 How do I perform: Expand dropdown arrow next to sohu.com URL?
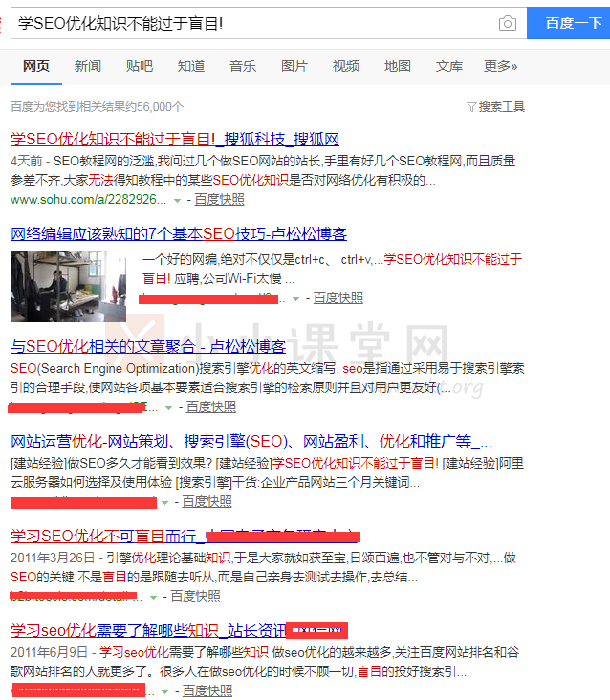177,201
